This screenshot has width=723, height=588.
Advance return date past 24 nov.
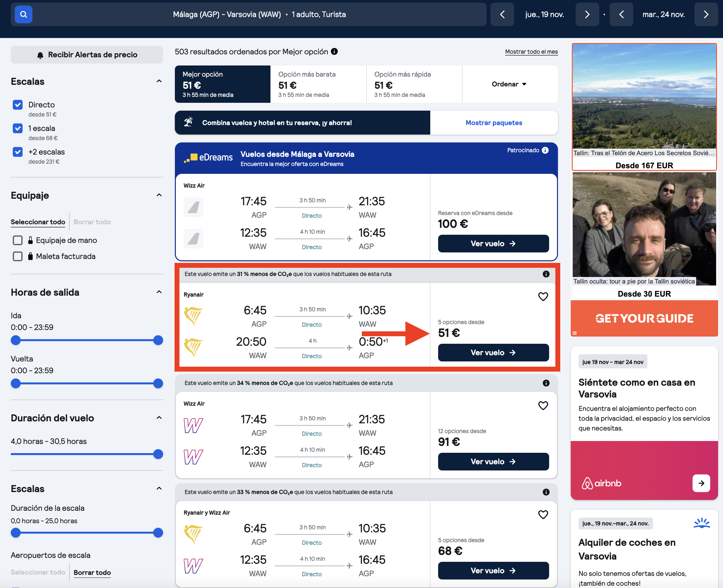(706, 14)
